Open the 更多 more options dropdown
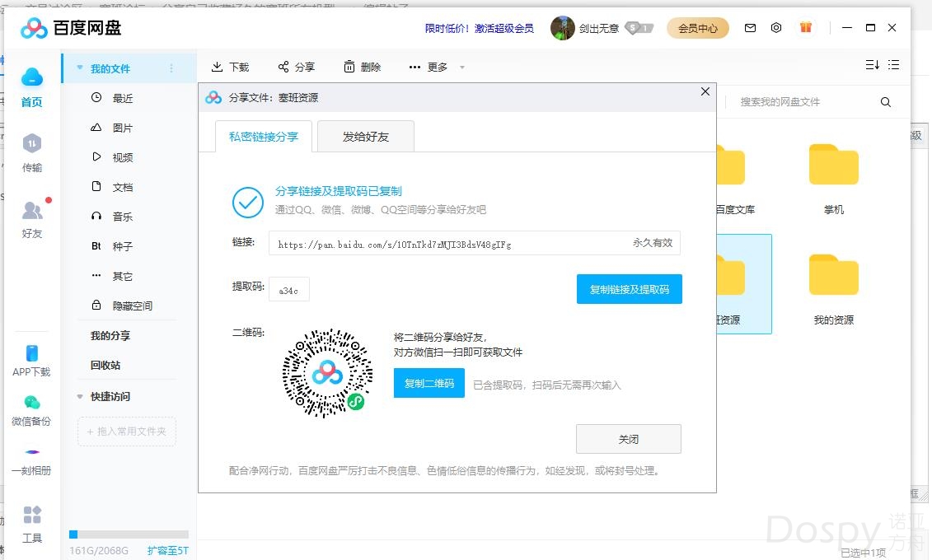 [x=436, y=67]
